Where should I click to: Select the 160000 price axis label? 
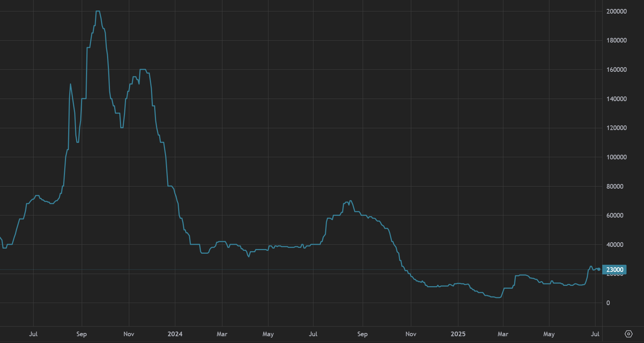click(x=617, y=70)
